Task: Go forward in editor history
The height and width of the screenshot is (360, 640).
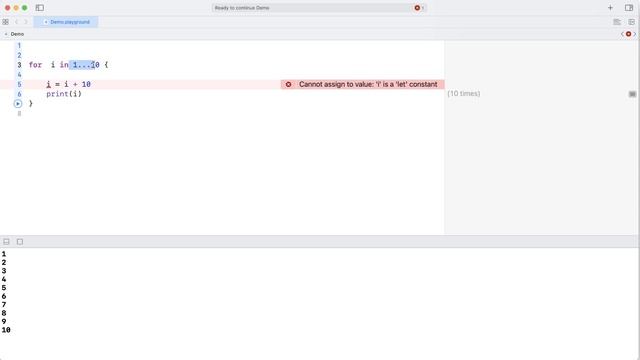Action: (x=26, y=22)
